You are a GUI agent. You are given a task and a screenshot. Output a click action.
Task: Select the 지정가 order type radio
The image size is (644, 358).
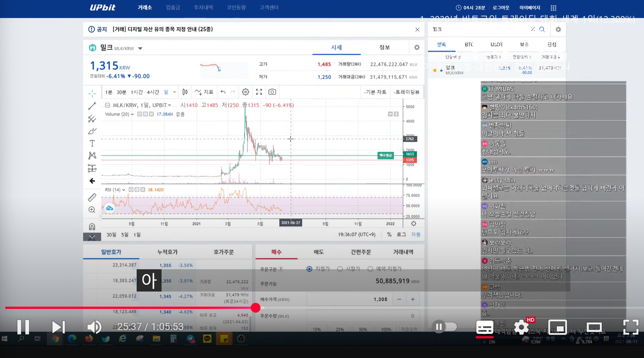[x=310, y=269]
